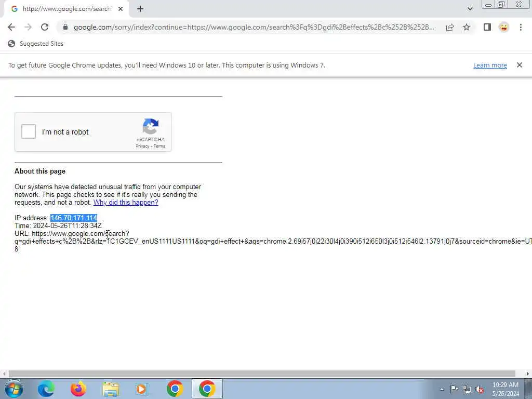Screen dimensions: 532x399
Task: Launch Microsoft Edge from the taskbar
Action: (x=46, y=389)
